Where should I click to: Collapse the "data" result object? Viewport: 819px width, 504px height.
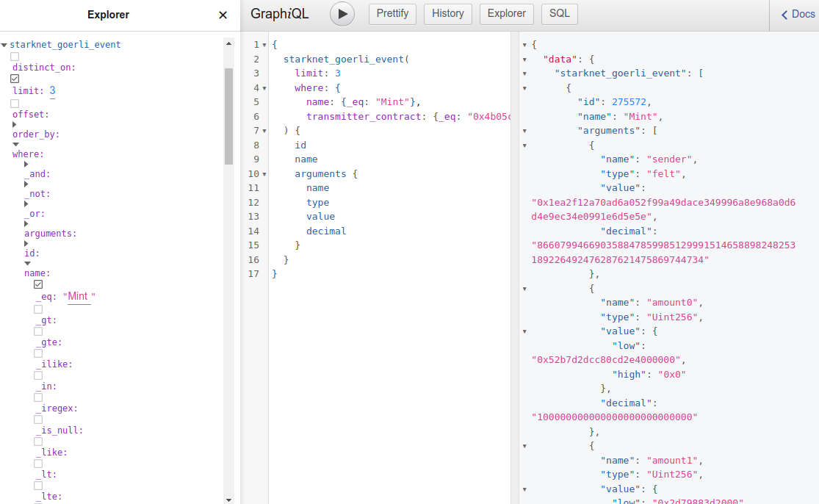(524, 60)
